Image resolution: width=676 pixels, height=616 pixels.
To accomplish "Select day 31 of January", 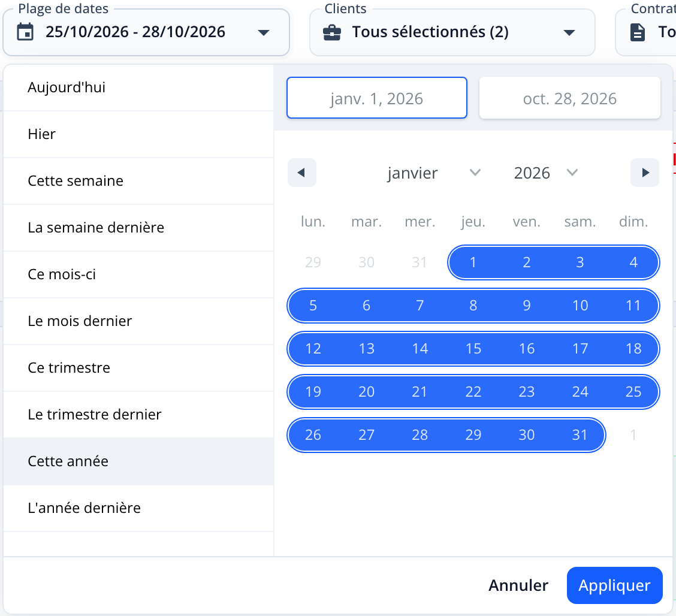I will pos(580,435).
